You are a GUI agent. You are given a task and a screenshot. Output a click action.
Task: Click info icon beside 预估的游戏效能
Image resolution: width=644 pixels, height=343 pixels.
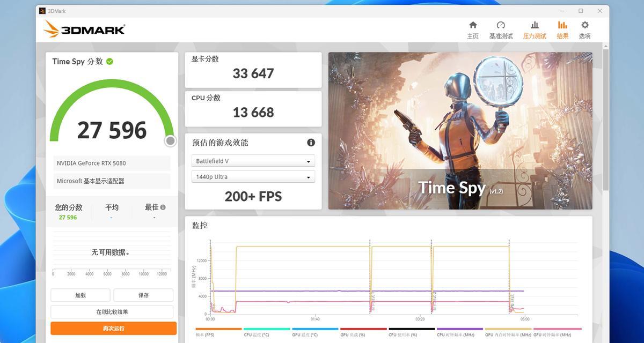(311, 143)
